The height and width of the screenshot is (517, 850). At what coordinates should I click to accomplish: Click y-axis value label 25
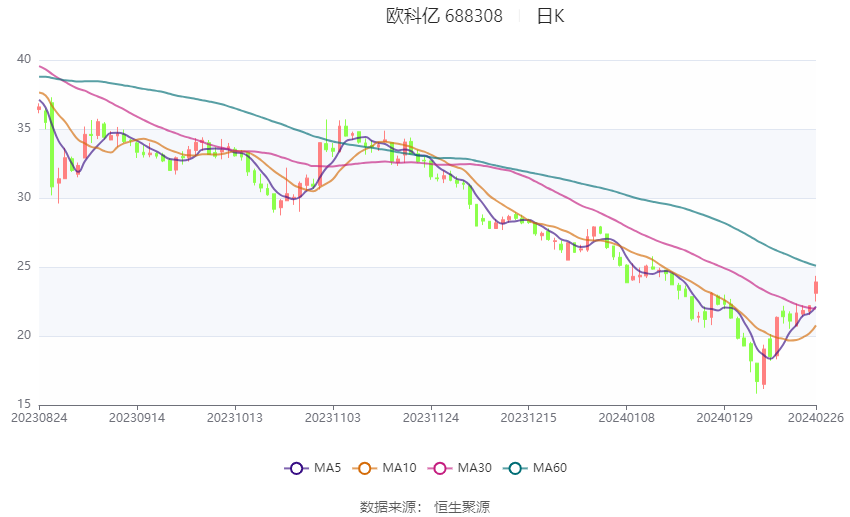(24, 267)
